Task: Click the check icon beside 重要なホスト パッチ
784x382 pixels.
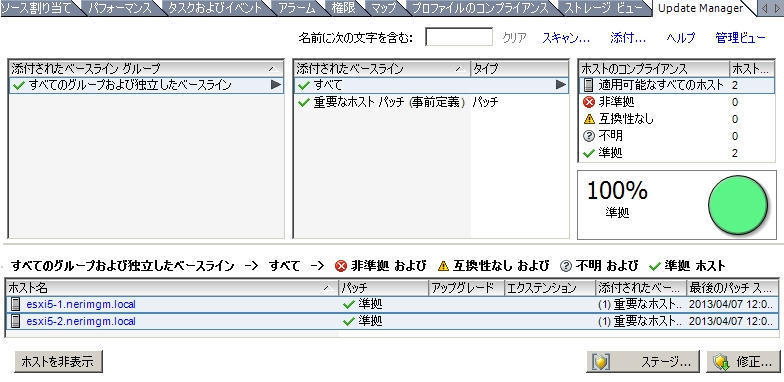Action: point(304,102)
